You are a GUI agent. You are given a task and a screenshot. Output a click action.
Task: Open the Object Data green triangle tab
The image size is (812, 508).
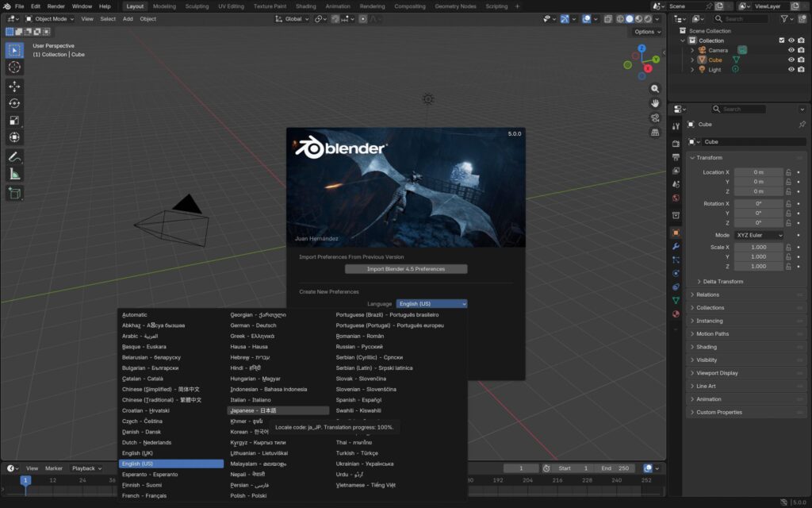pos(676,300)
